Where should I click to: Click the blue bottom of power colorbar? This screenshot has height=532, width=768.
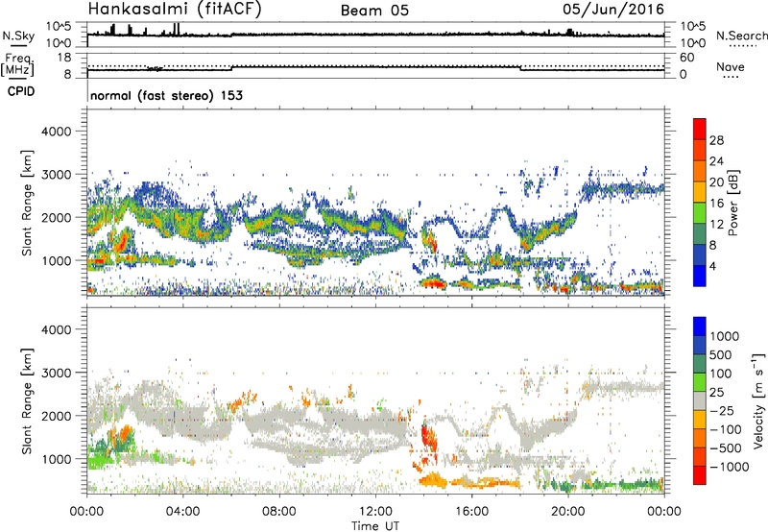coord(700,276)
